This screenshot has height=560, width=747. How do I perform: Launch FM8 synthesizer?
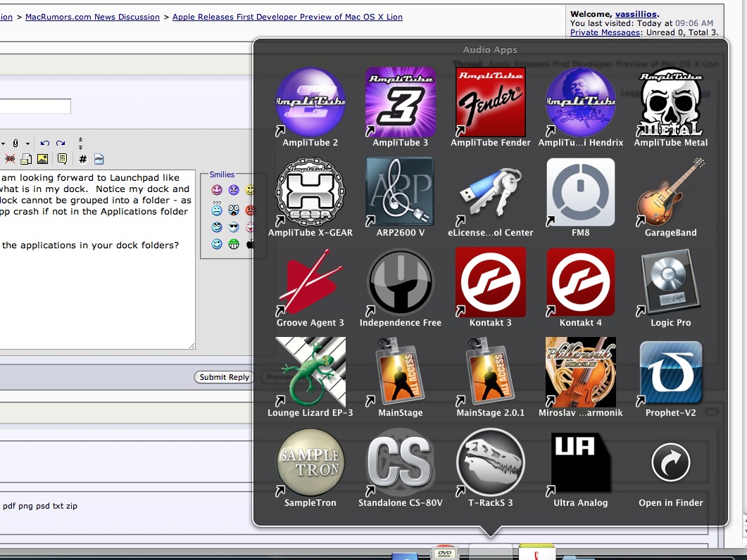580,192
